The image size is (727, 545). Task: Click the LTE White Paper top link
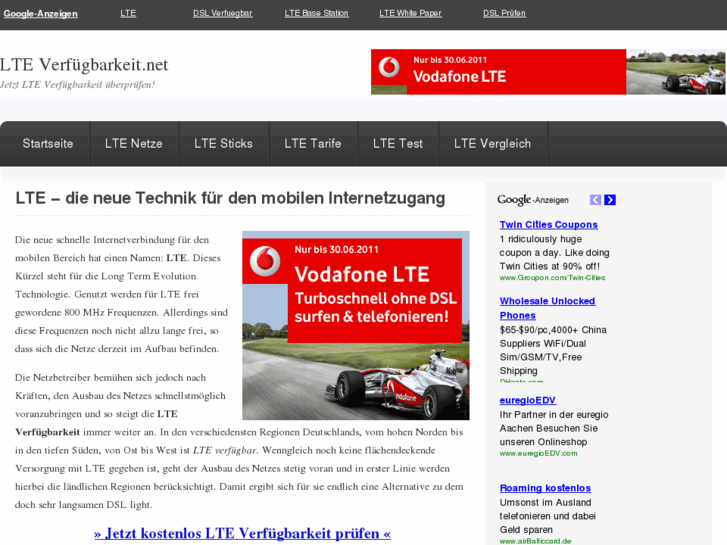(410, 13)
